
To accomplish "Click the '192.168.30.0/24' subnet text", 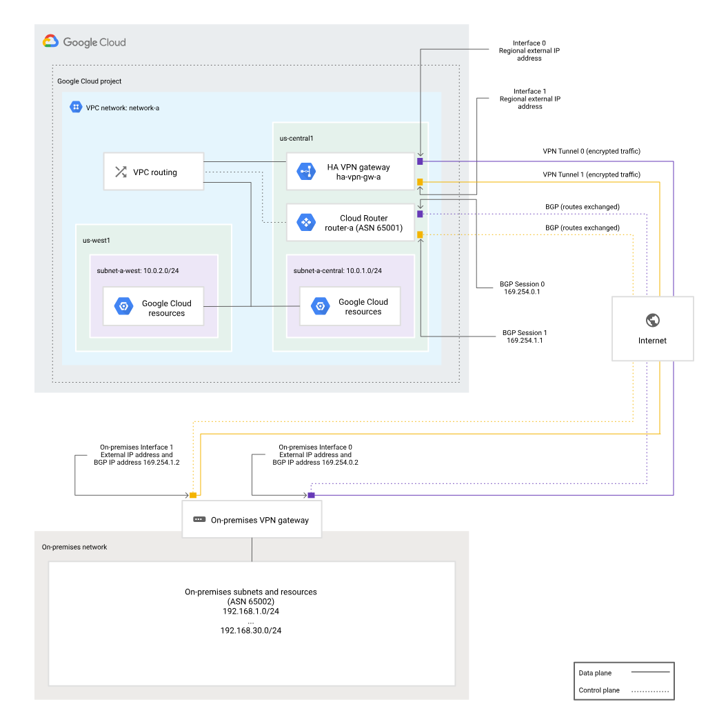I will click(x=251, y=631).
